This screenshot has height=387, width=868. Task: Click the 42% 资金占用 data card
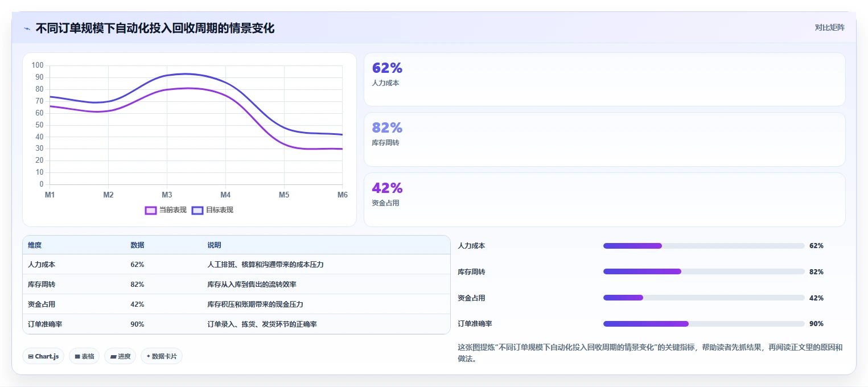pyautogui.click(x=604, y=200)
